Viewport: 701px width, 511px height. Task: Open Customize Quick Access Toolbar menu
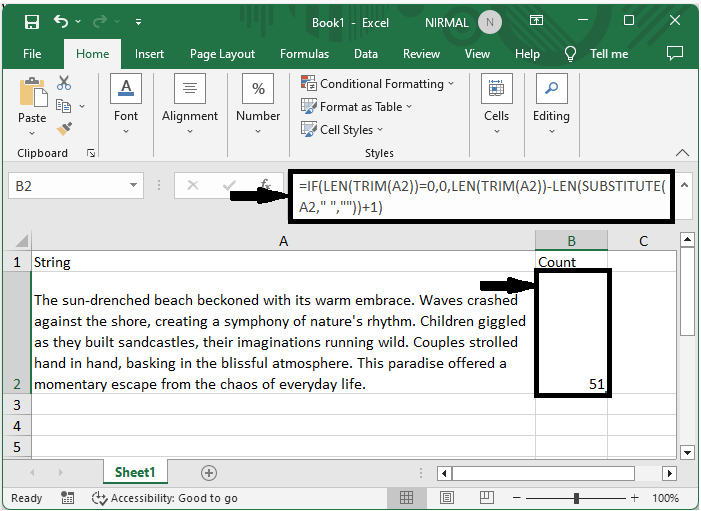pos(139,21)
